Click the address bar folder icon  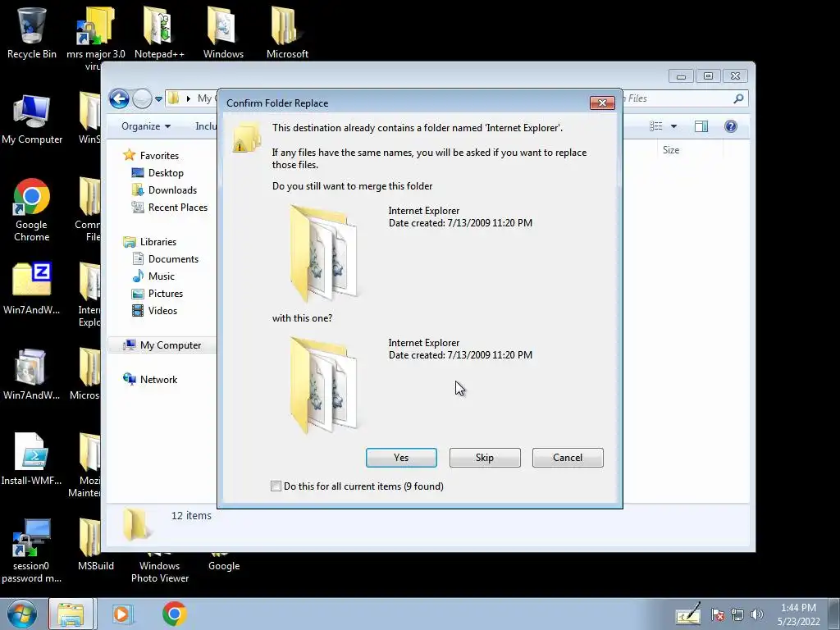click(174, 98)
